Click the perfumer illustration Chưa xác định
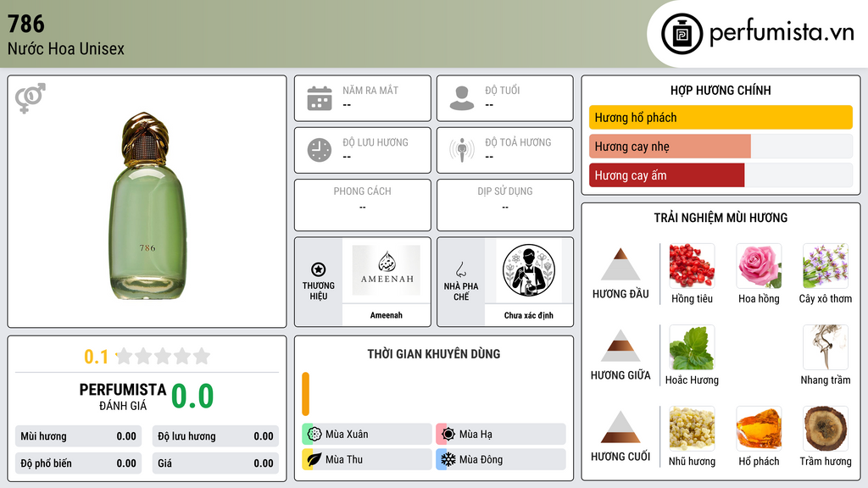This screenshot has width=868, height=488. (529, 270)
